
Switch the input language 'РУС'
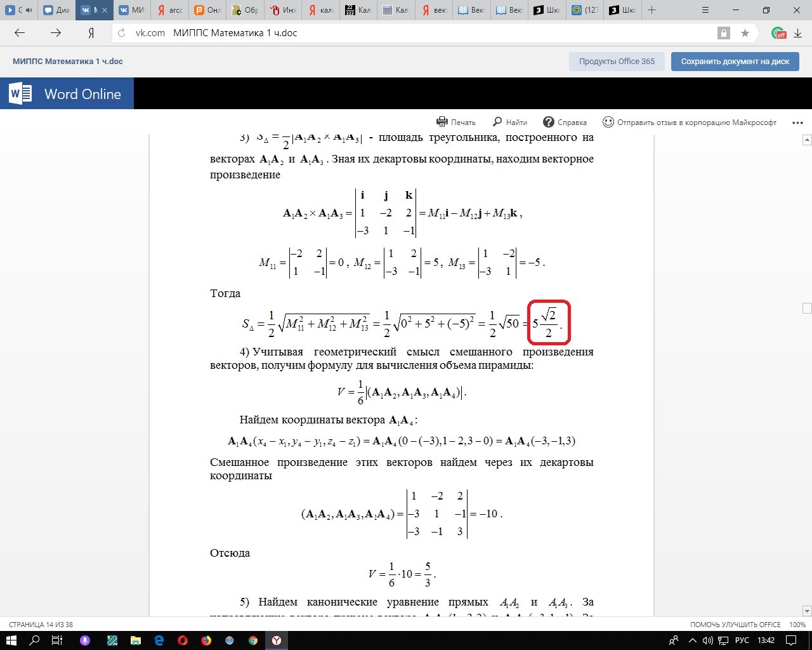coord(742,640)
